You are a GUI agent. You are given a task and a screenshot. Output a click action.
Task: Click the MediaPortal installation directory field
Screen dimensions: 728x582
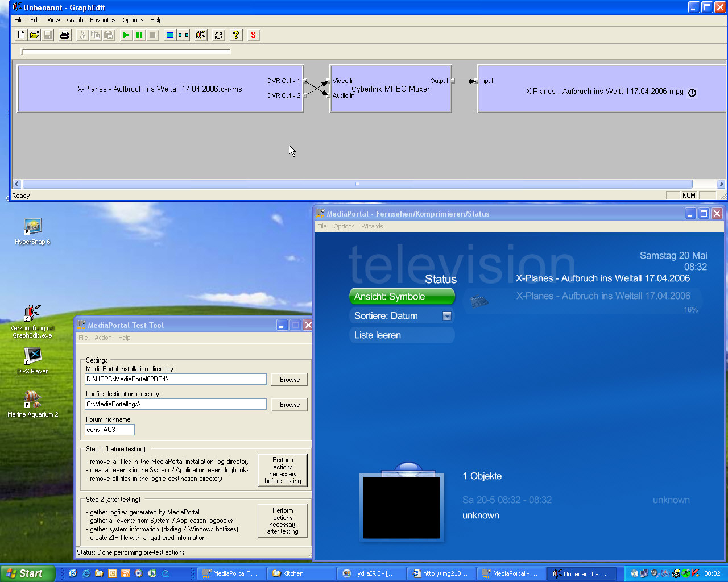point(176,379)
